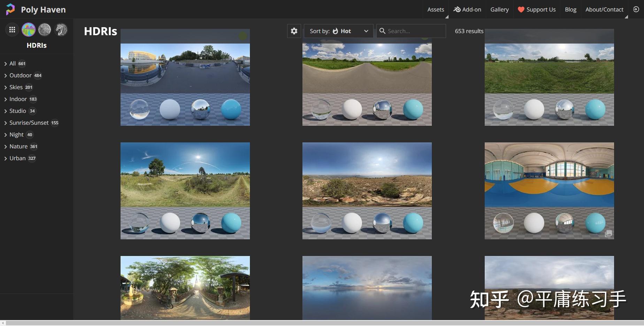The image size is (644, 326).
Task: Expand the Outdoor category chevron
Action: click(x=5, y=75)
